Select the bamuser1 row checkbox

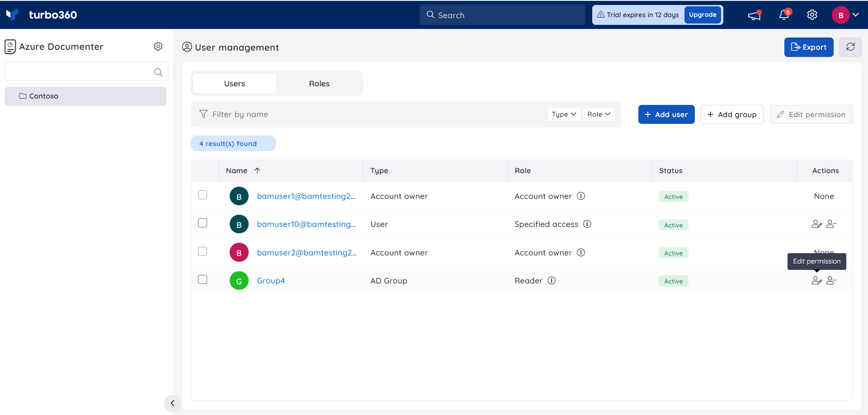coord(203,195)
